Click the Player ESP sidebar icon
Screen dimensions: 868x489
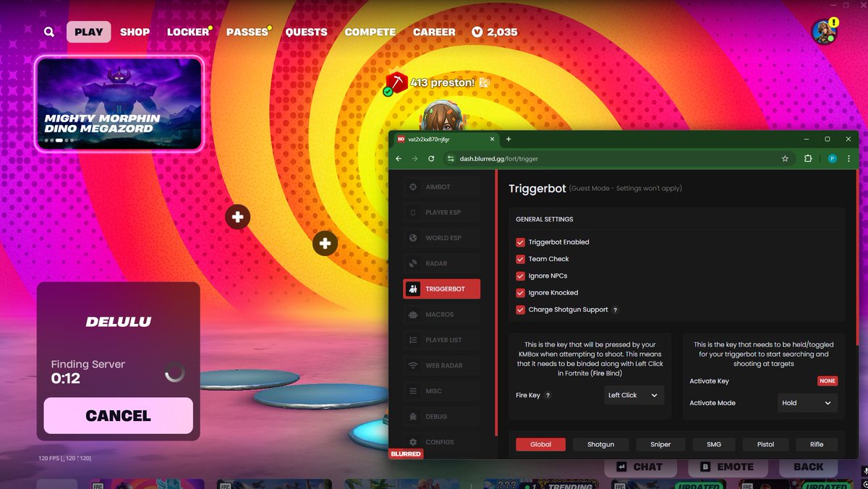(x=413, y=213)
